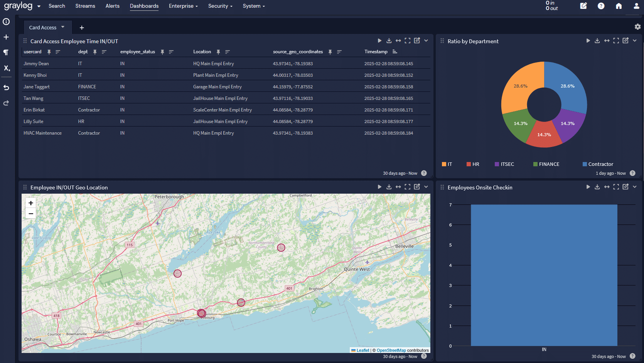
Task: Click the OpenStreetMap attribution link on the map
Action: (x=391, y=350)
